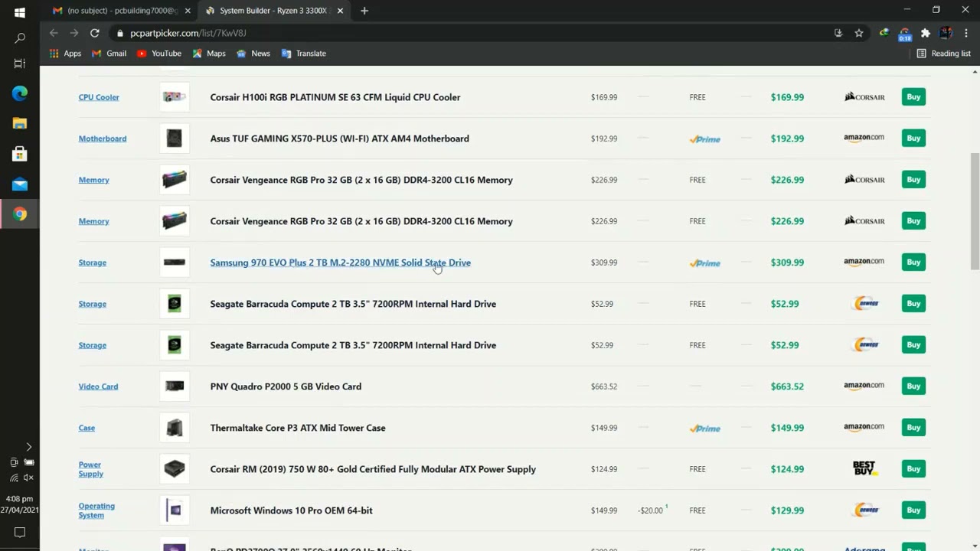Open the Chrome three-dot menu
Image resolution: width=980 pixels, height=551 pixels.
click(966, 33)
